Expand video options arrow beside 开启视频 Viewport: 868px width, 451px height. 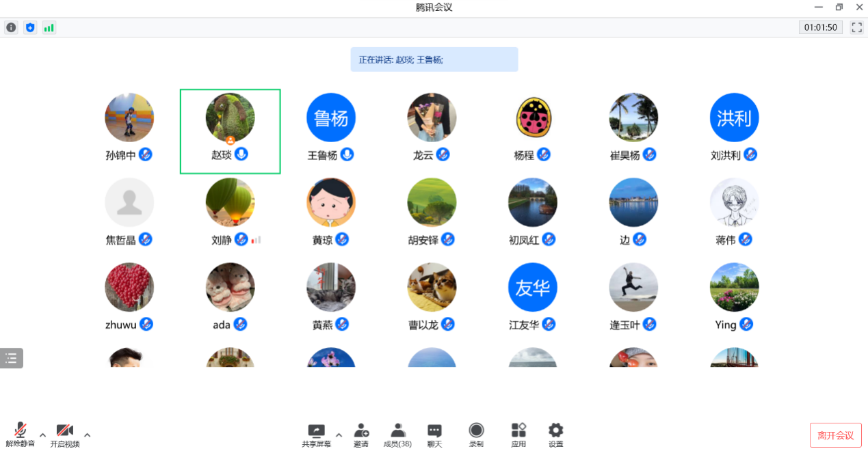point(87,435)
